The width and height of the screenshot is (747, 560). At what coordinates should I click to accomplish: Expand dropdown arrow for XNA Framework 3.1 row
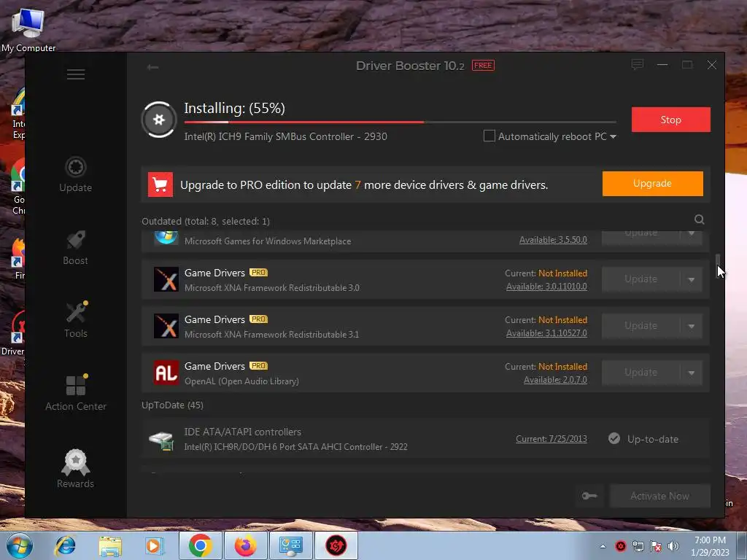(x=692, y=326)
